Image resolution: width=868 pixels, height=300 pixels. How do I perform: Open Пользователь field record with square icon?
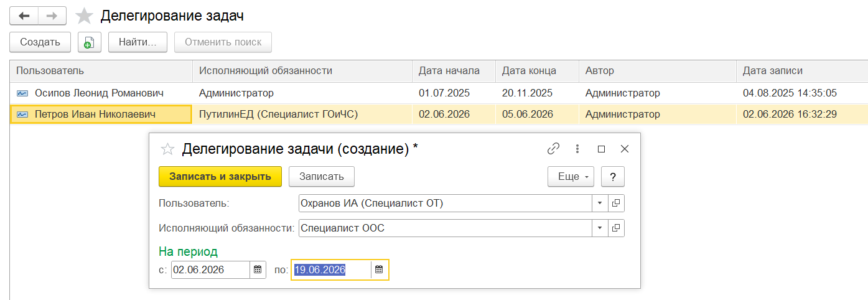click(x=616, y=203)
